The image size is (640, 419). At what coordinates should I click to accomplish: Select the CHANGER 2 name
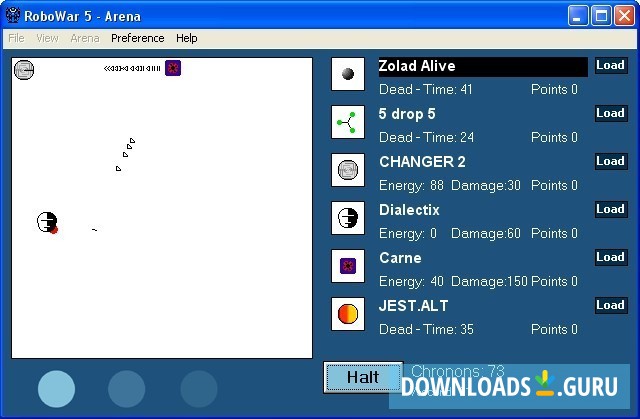coord(422,162)
